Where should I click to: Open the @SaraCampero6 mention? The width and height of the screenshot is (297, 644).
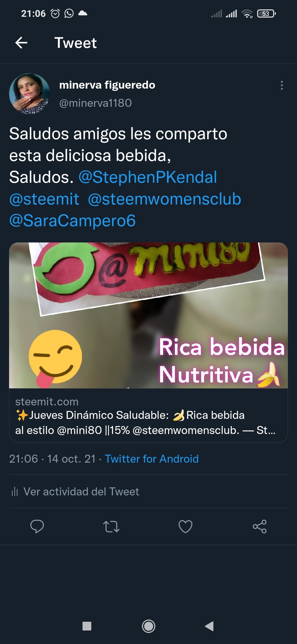(72, 220)
